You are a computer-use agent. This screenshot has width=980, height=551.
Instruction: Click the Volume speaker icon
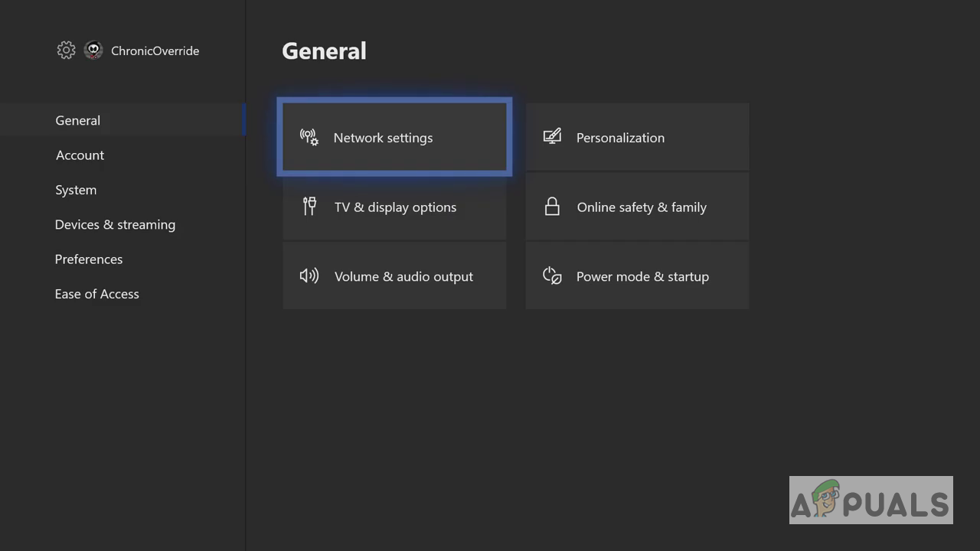tap(309, 276)
